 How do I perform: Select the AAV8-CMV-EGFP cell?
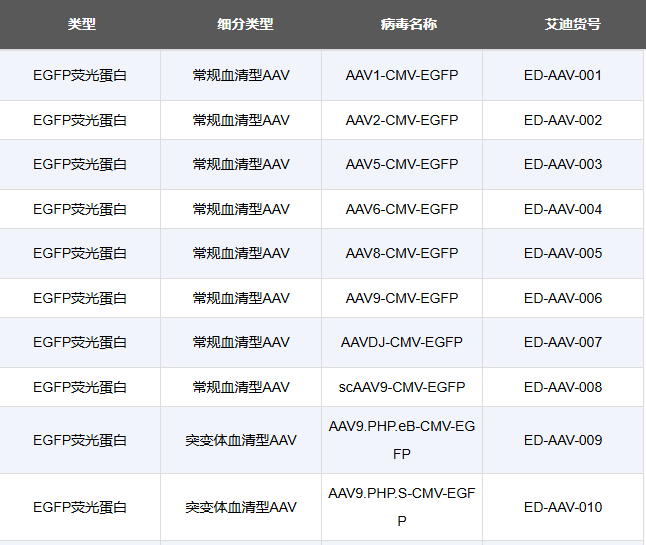[x=402, y=253]
